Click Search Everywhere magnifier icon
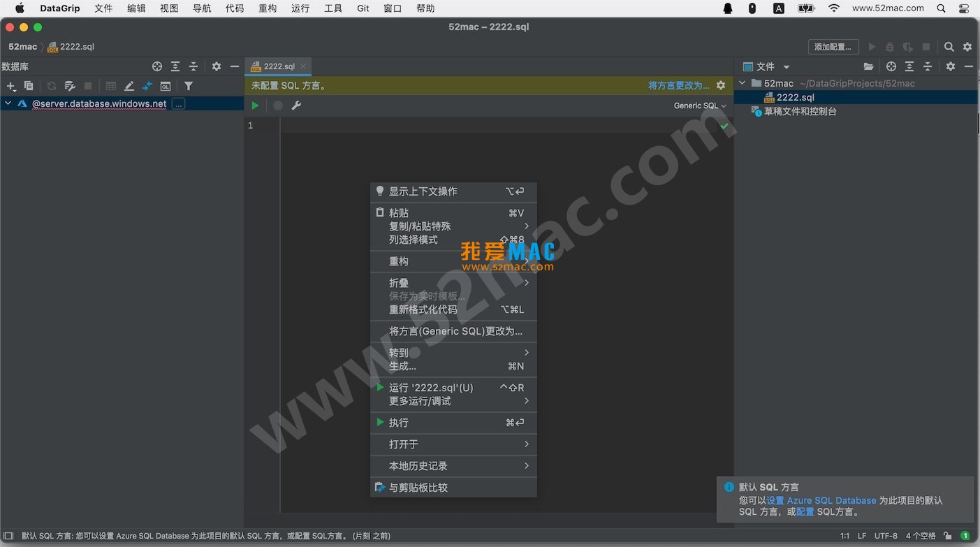This screenshot has width=980, height=547. coord(949,47)
